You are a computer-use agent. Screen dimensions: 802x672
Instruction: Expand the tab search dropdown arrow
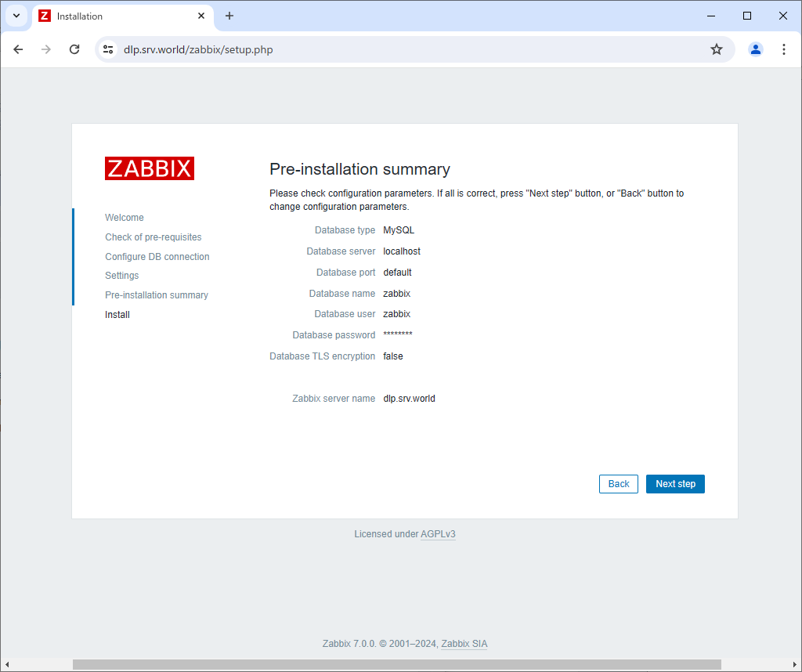(16, 16)
